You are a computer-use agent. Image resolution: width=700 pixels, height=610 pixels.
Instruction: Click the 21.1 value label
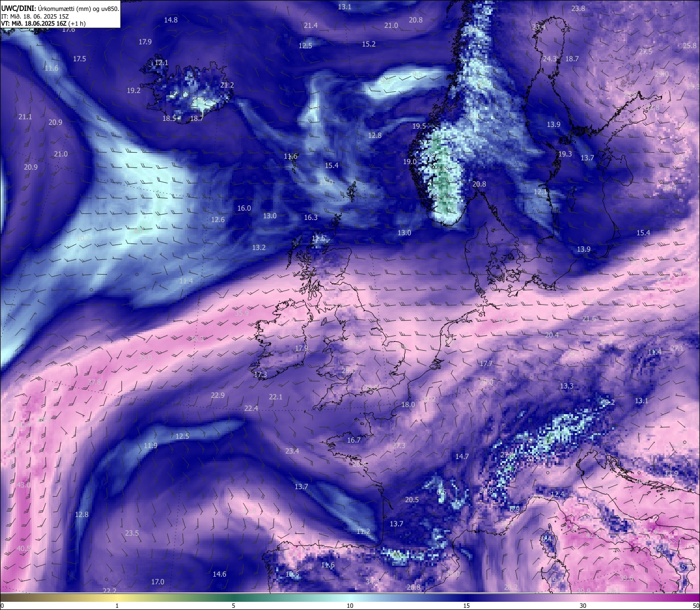(x=25, y=117)
